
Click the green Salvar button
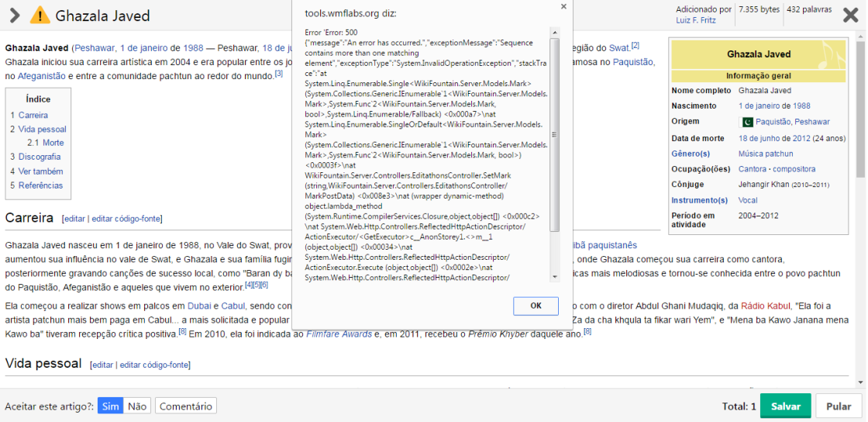[786, 406]
